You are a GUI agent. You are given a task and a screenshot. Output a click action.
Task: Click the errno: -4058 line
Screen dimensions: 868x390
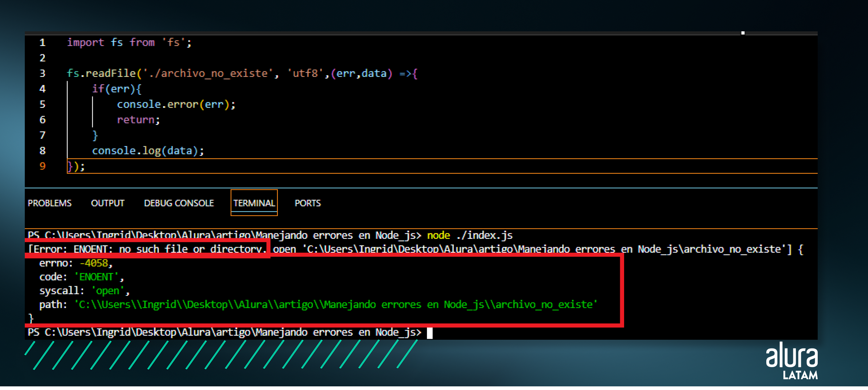76,263
